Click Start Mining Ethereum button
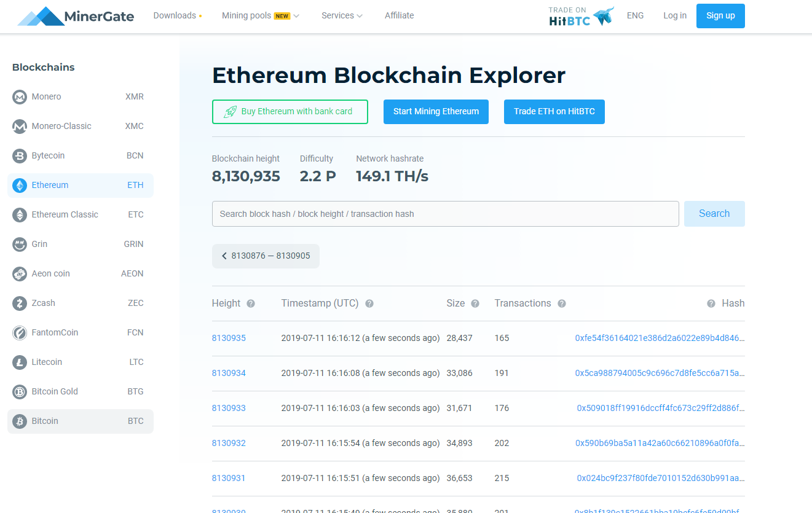This screenshot has width=812, height=513. (x=436, y=112)
